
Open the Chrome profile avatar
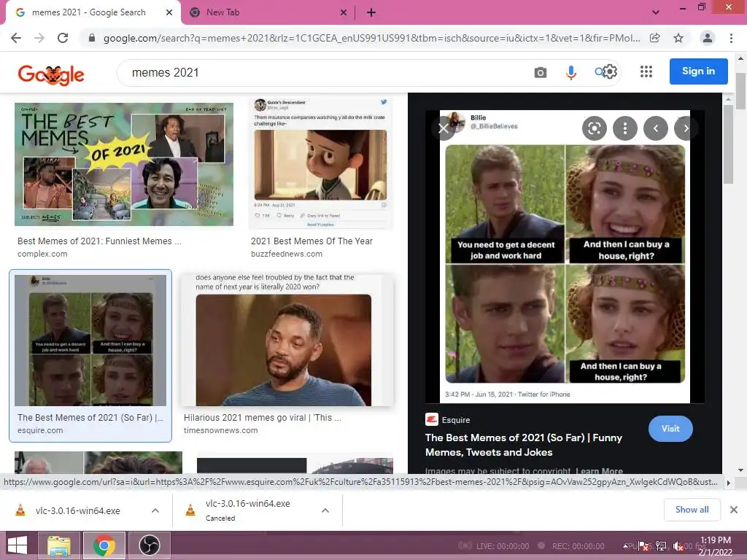pyautogui.click(x=708, y=38)
